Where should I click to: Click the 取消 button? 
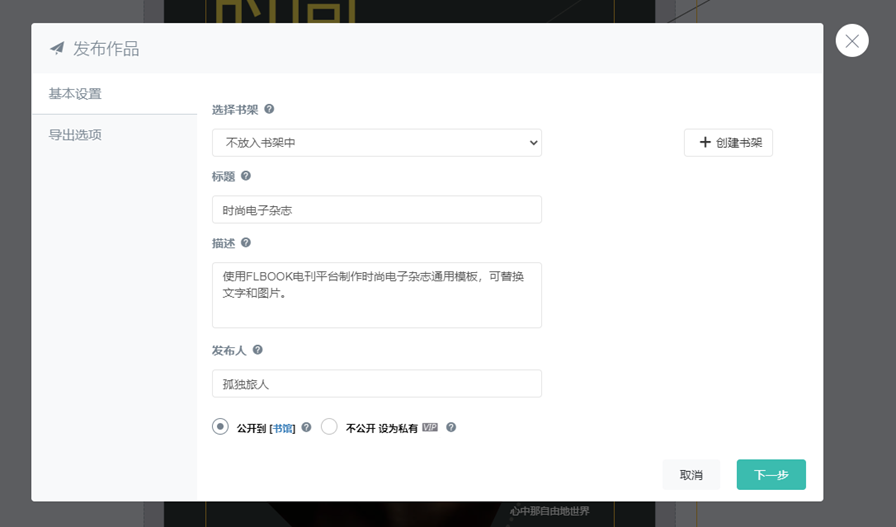pyautogui.click(x=691, y=474)
